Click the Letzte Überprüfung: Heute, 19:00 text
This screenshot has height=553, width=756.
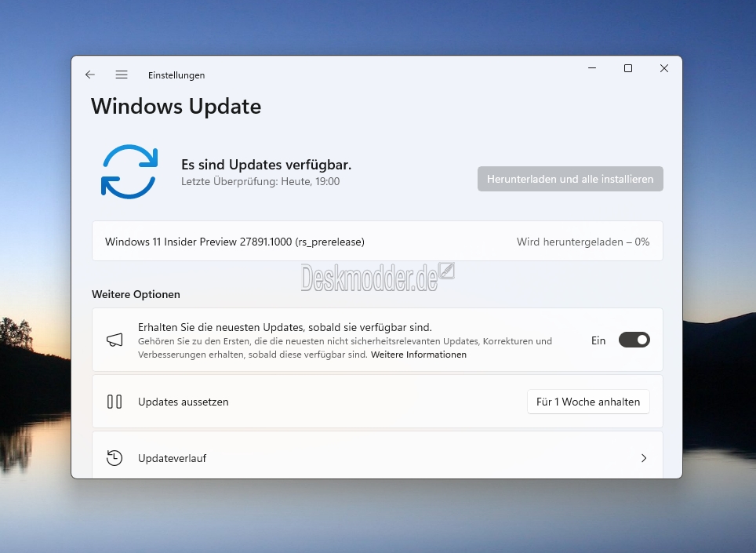[260, 181]
